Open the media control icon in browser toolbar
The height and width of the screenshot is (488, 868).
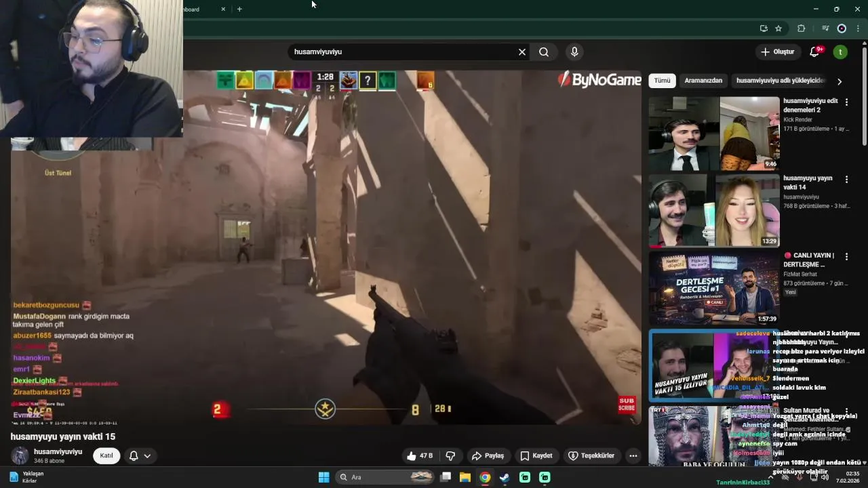click(825, 28)
